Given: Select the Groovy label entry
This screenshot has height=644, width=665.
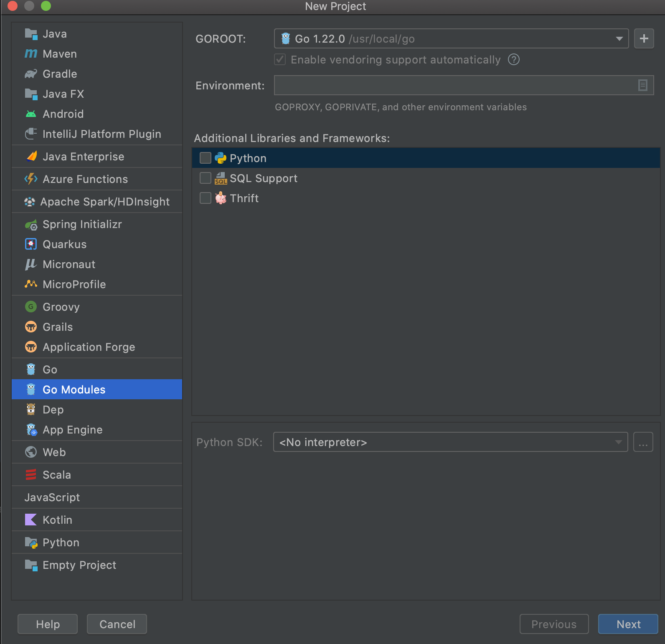Looking at the screenshot, I should click(x=61, y=307).
